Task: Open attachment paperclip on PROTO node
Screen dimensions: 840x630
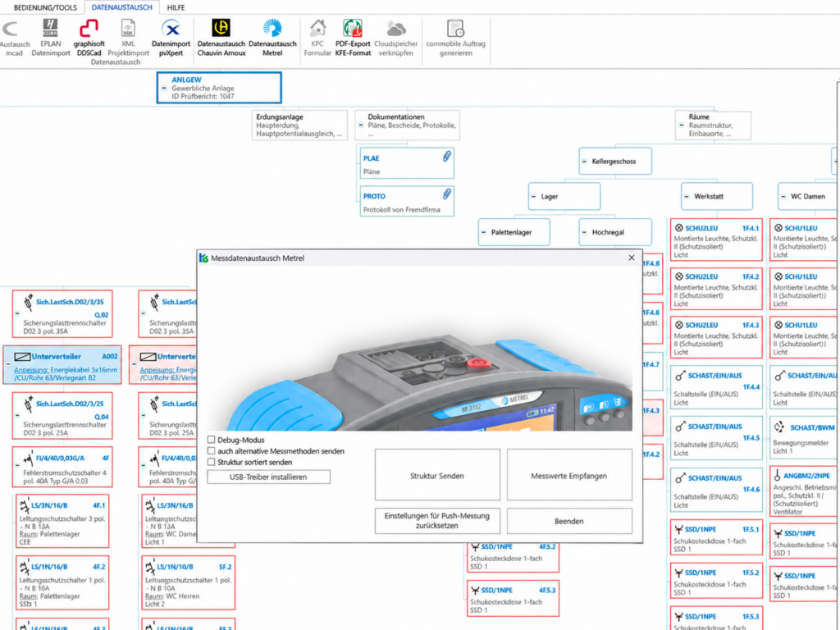Action: click(x=447, y=194)
